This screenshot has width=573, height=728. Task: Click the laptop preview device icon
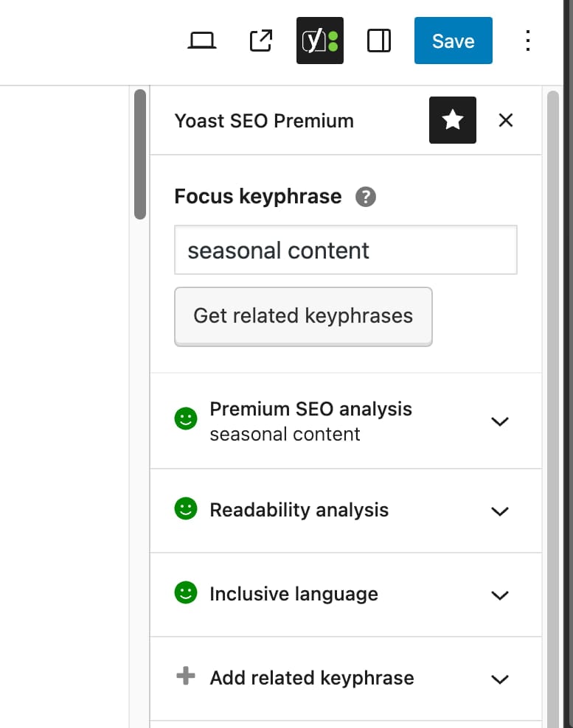[201, 41]
